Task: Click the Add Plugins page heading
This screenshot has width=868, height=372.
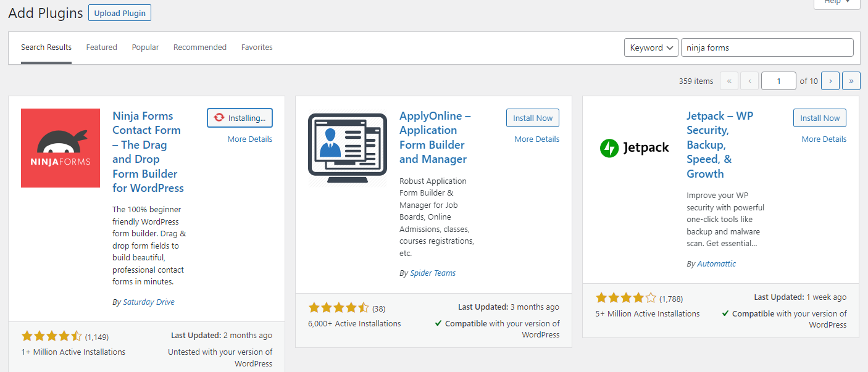Action: (46, 14)
